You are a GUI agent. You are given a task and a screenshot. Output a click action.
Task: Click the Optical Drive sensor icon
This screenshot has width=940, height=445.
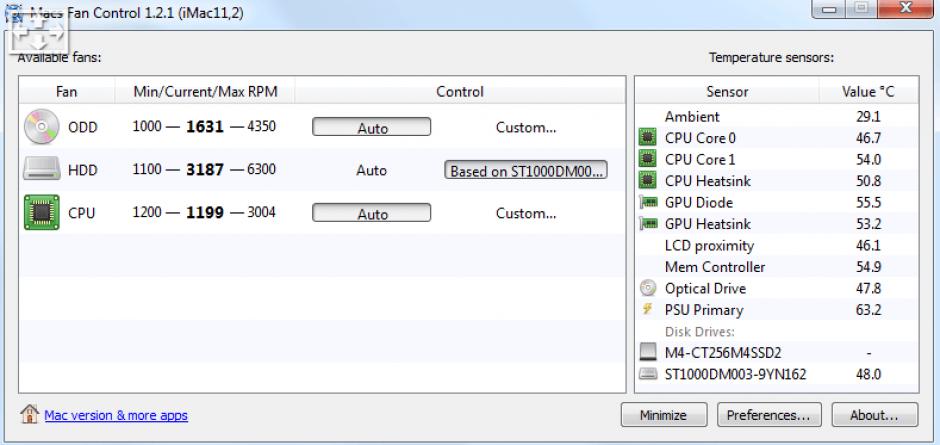click(x=647, y=288)
